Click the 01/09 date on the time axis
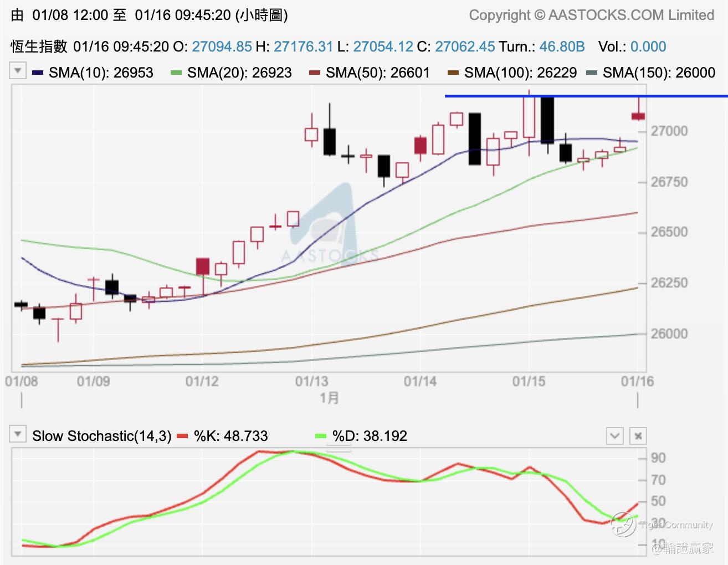This screenshot has height=565, width=728. pyautogui.click(x=93, y=382)
